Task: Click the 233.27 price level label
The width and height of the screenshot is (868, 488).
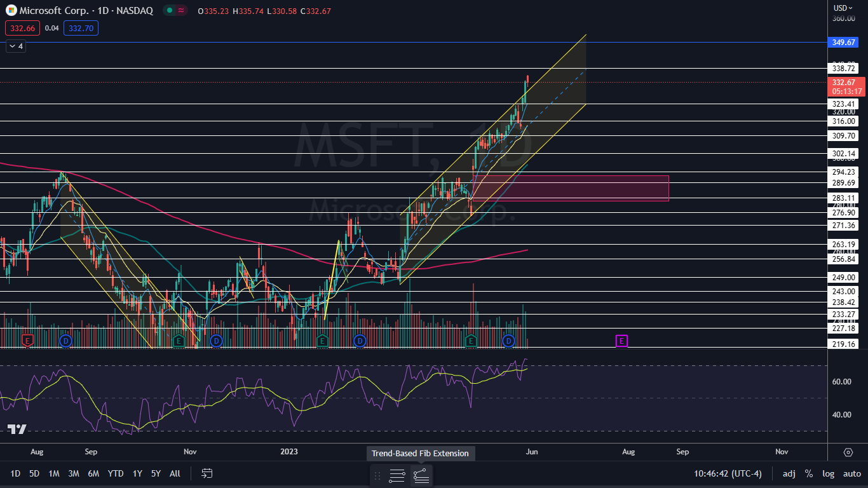Action: pos(844,314)
